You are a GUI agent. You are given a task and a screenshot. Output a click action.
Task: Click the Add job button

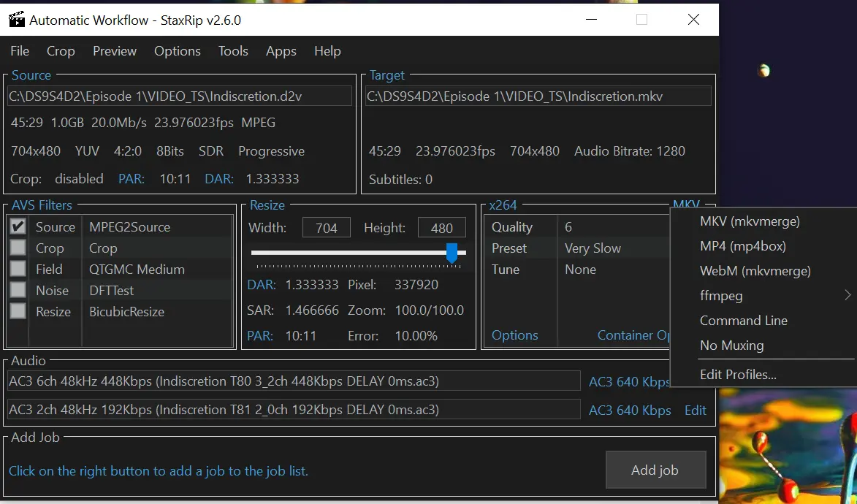click(x=655, y=470)
